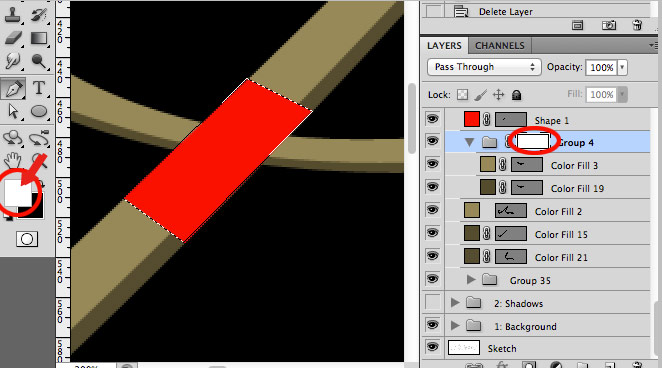Switch to the Channels tab
This screenshot has width=662, height=368.
(x=499, y=46)
